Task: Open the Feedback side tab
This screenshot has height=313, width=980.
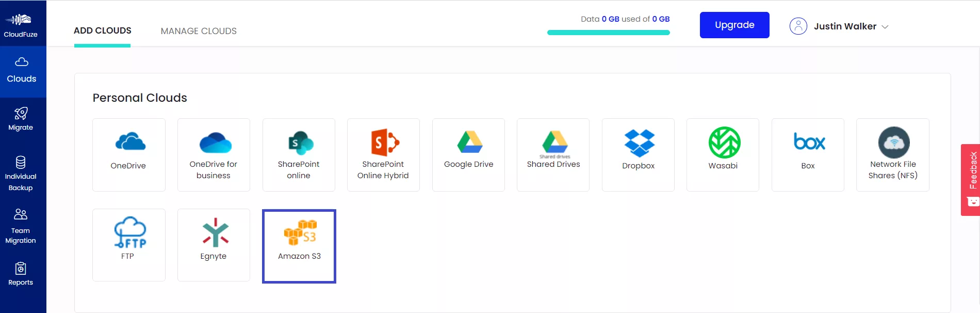Action: click(x=971, y=180)
